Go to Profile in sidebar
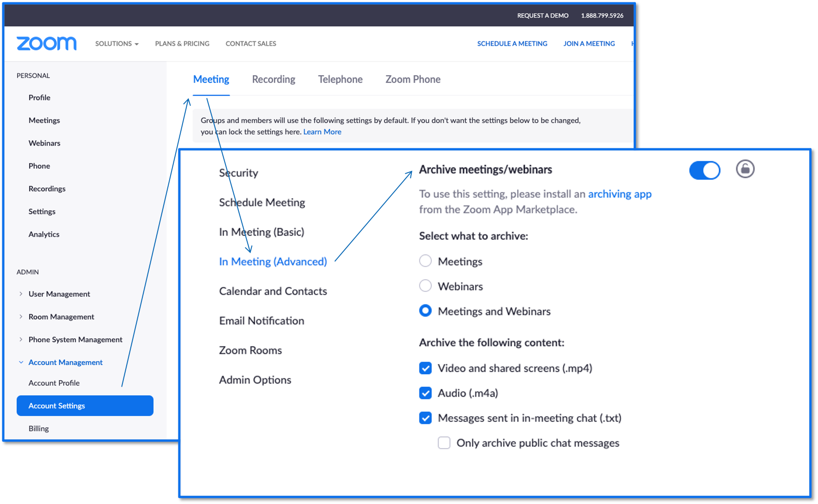 coord(39,97)
